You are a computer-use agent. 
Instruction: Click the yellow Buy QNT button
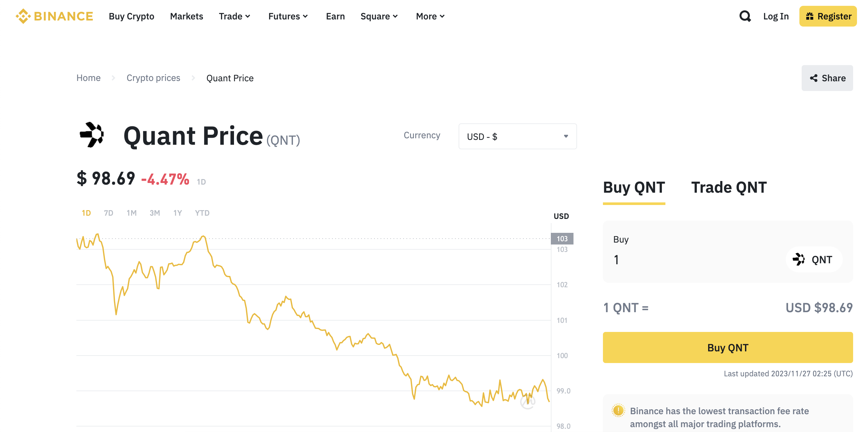pyautogui.click(x=728, y=347)
